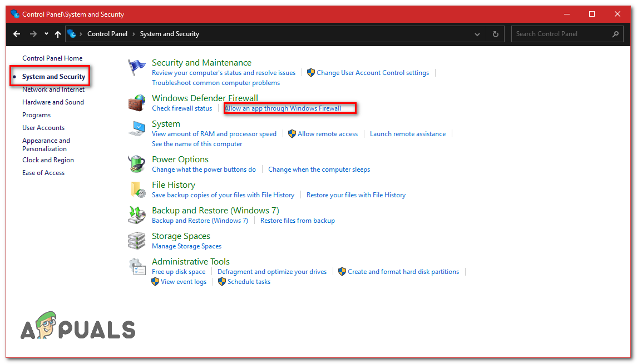Click the refresh icon in the address bar

tap(495, 34)
